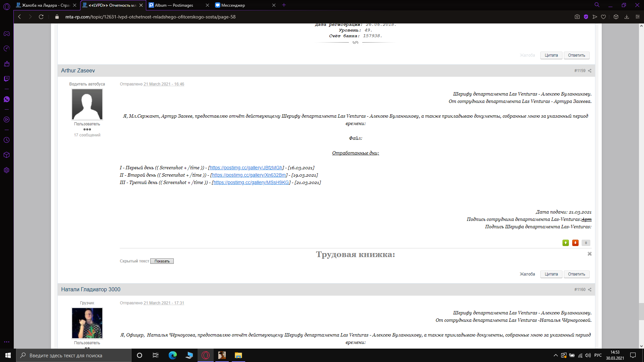Click the GX Corner gamepad icon
The height and width of the screenshot is (362, 644).
[x=6, y=34]
